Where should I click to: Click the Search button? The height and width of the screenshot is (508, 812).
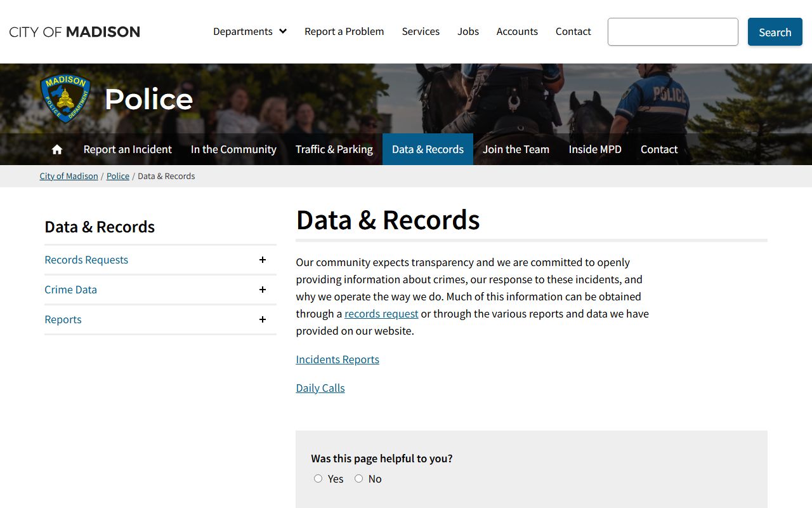[775, 32]
